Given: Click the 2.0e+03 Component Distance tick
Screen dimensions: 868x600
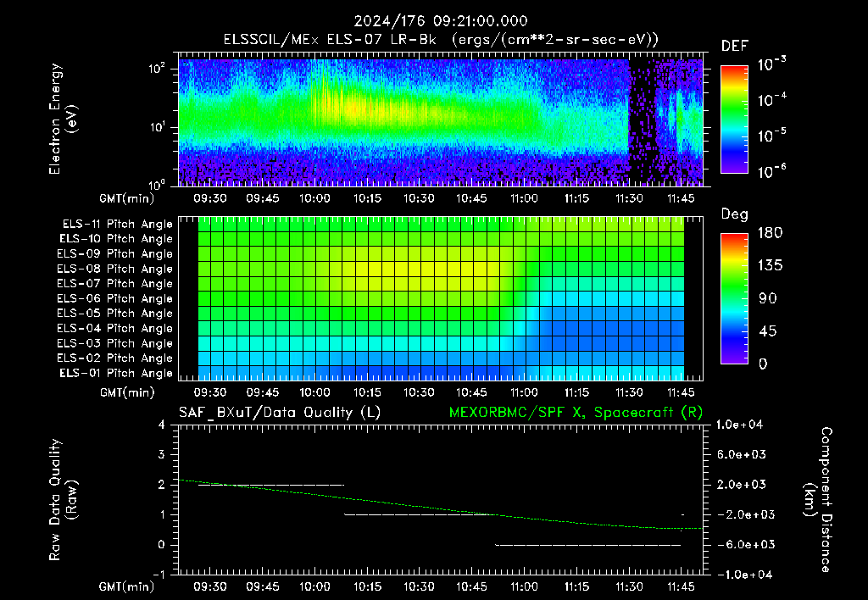Looking at the screenshot, I should [x=741, y=484].
